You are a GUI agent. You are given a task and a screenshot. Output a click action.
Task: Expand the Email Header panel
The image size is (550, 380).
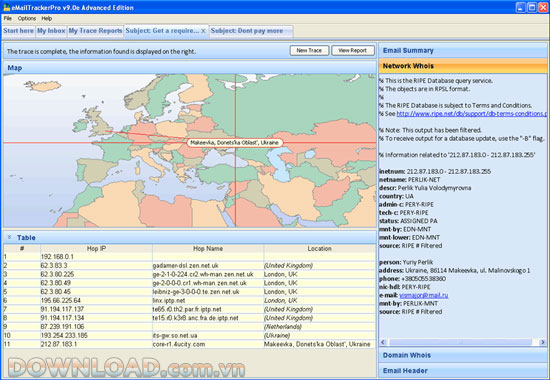click(x=463, y=371)
